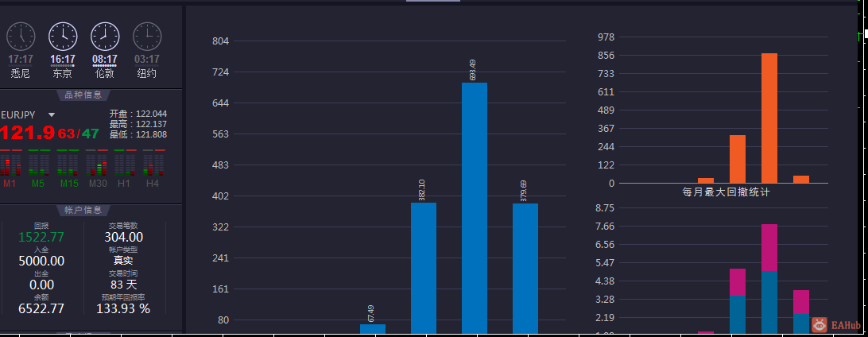Click the 08:17 London time label
The image size is (868, 337).
pyautogui.click(x=105, y=60)
